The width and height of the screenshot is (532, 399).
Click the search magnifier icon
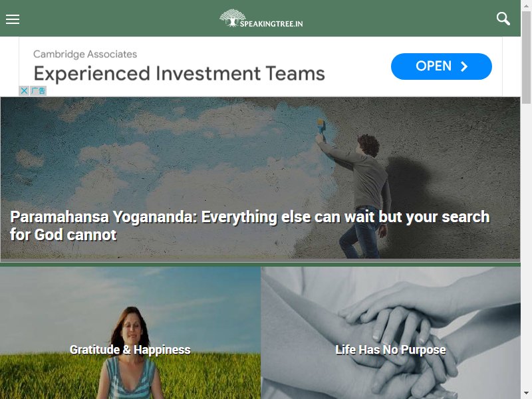pyautogui.click(x=503, y=19)
